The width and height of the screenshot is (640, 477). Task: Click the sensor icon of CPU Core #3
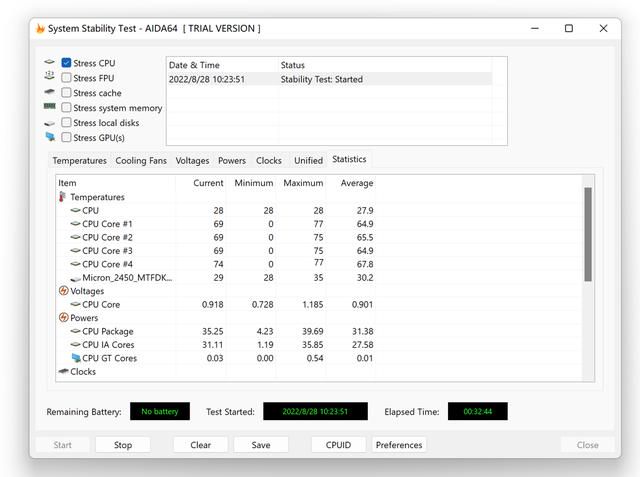[76, 251]
